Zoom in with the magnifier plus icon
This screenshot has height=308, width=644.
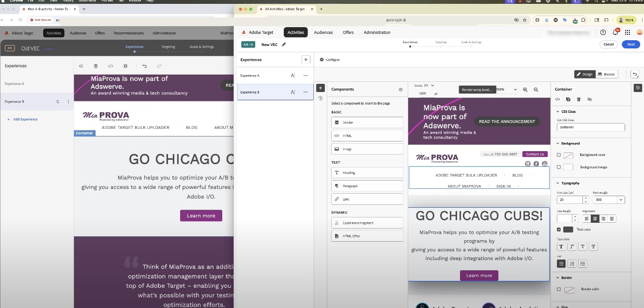pos(525,90)
